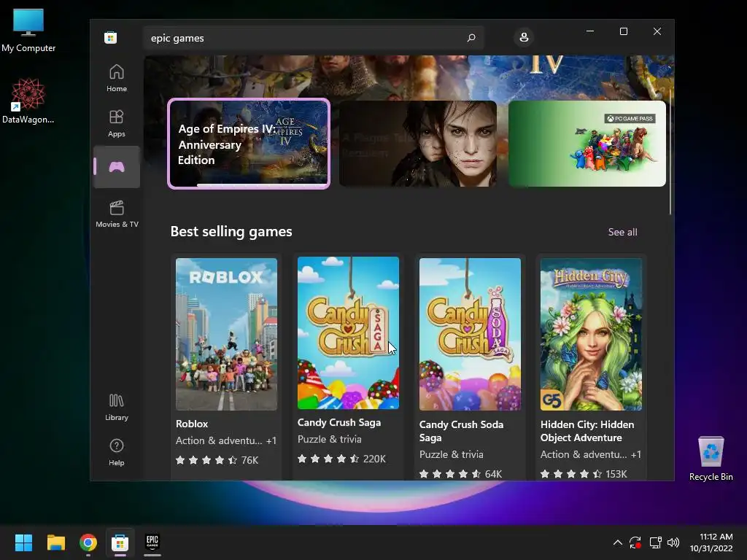Open the Windows Start menu
The image size is (747, 560).
pyautogui.click(x=24, y=542)
